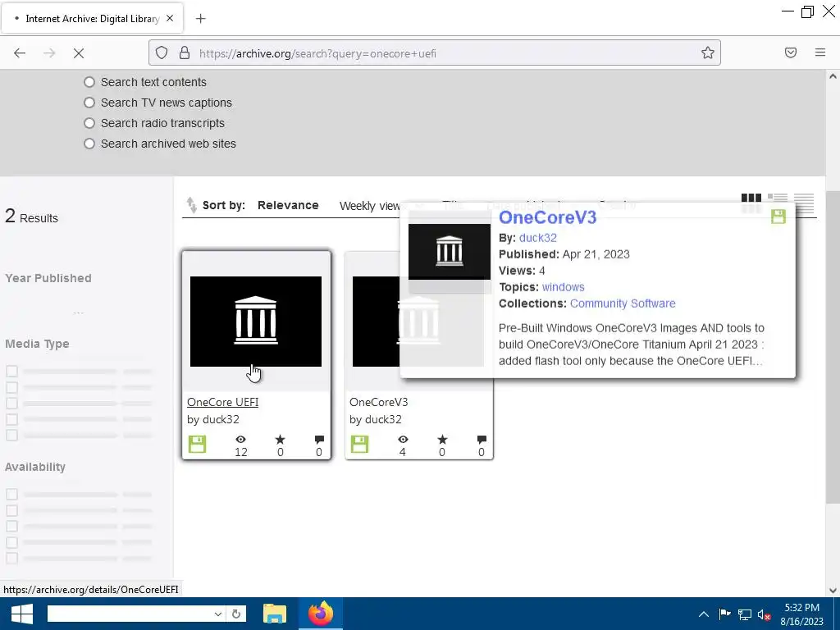Select Search TV news captions option

point(89,103)
